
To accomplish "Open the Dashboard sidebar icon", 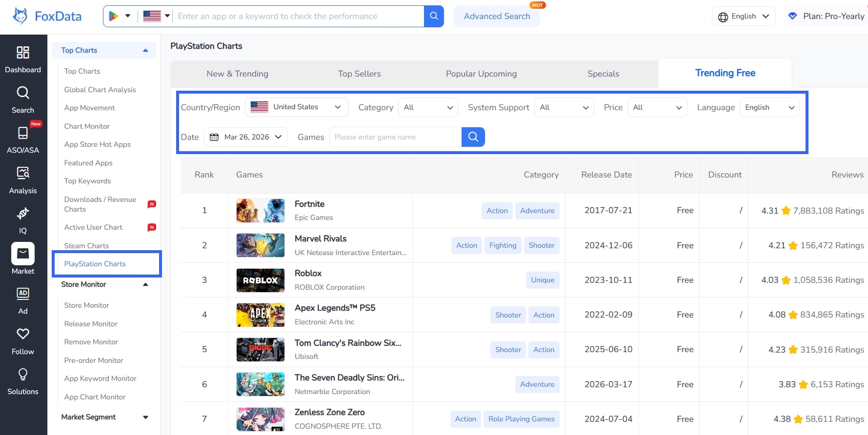I will pos(23,52).
